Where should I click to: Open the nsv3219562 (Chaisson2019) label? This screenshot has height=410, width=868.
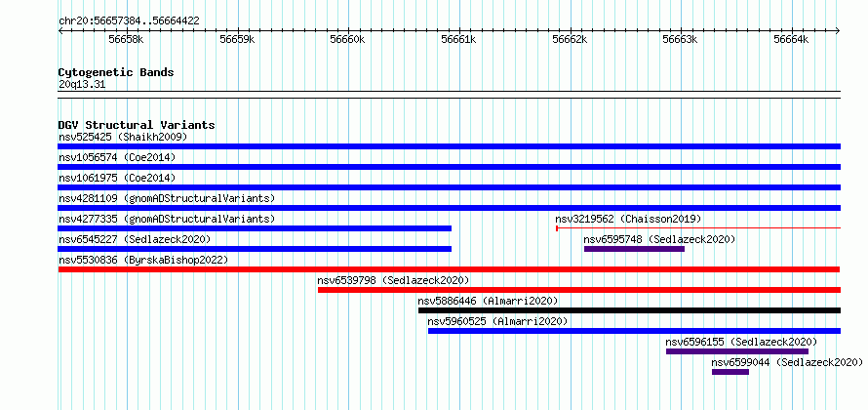[628, 219]
